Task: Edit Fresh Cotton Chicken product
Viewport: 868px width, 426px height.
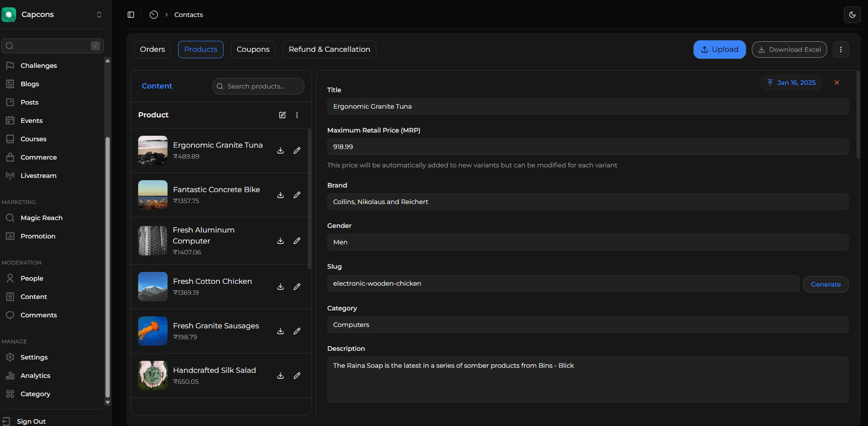Action: (x=297, y=287)
